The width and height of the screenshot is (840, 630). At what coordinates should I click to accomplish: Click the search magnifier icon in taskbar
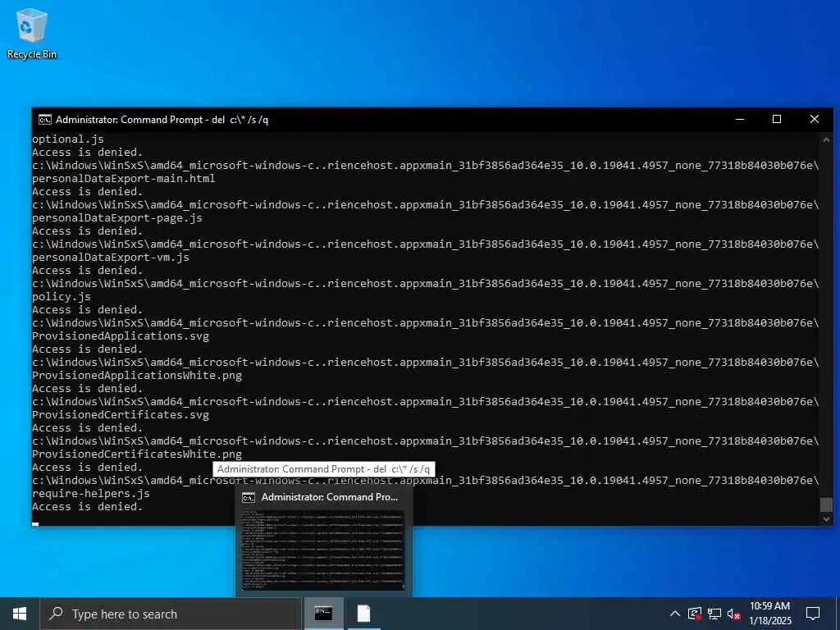pyautogui.click(x=56, y=614)
